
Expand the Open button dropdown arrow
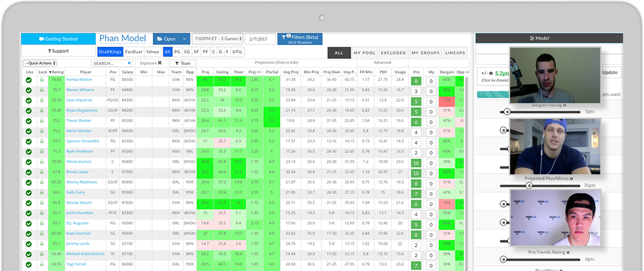pyautogui.click(x=184, y=39)
